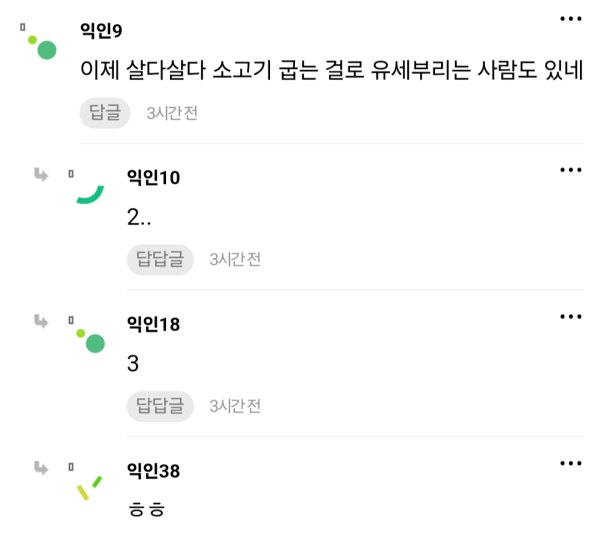Open the three-dot menu on 익인10's reply
This screenshot has width=600, height=533.
[x=571, y=170]
